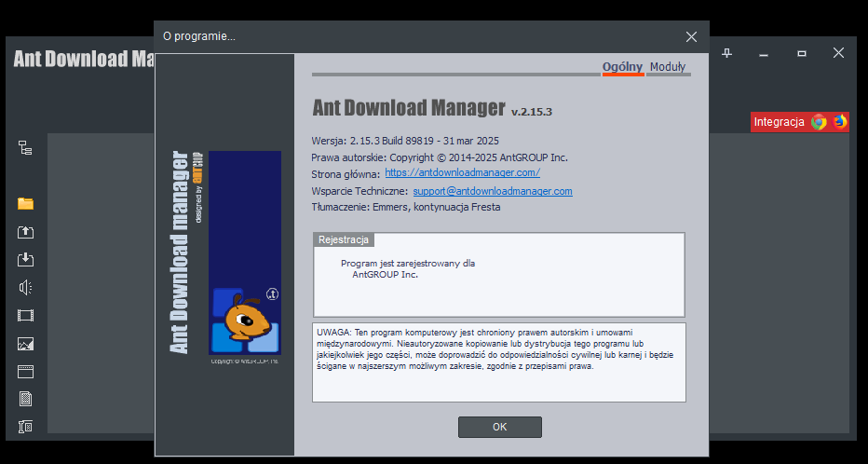
Task: Click the UWAGA copyright notice text box
Action: pyautogui.click(x=499, y=362)
